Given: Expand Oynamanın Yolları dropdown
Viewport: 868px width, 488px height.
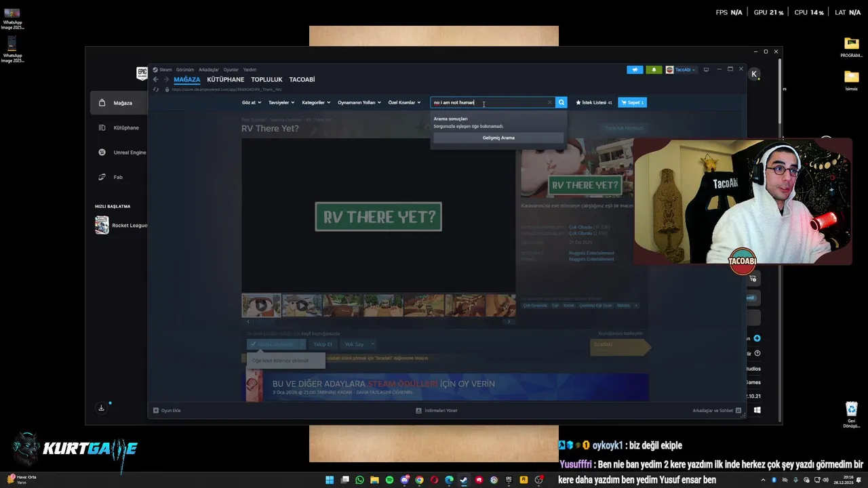Looking at the screenshot, I should [359, 102].
